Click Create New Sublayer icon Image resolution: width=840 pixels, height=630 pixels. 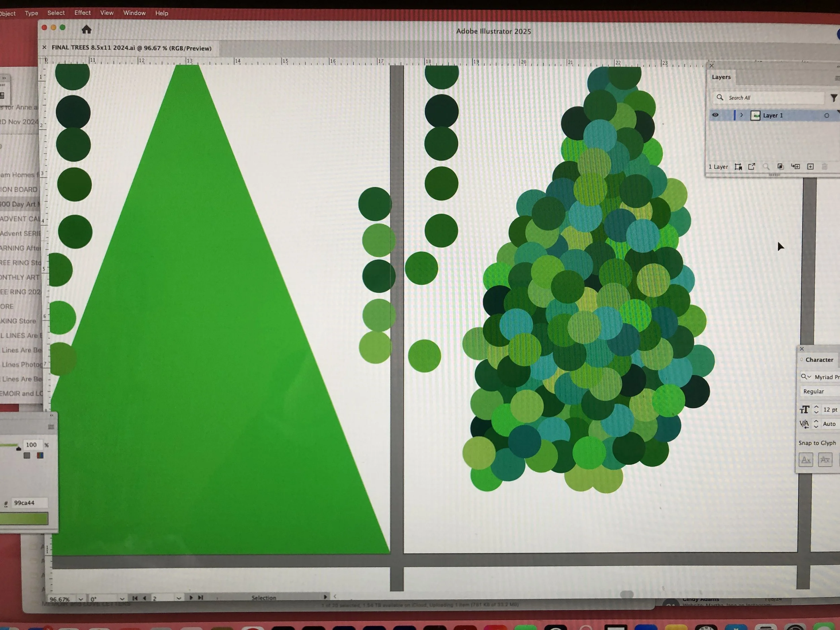pos(795,167)
